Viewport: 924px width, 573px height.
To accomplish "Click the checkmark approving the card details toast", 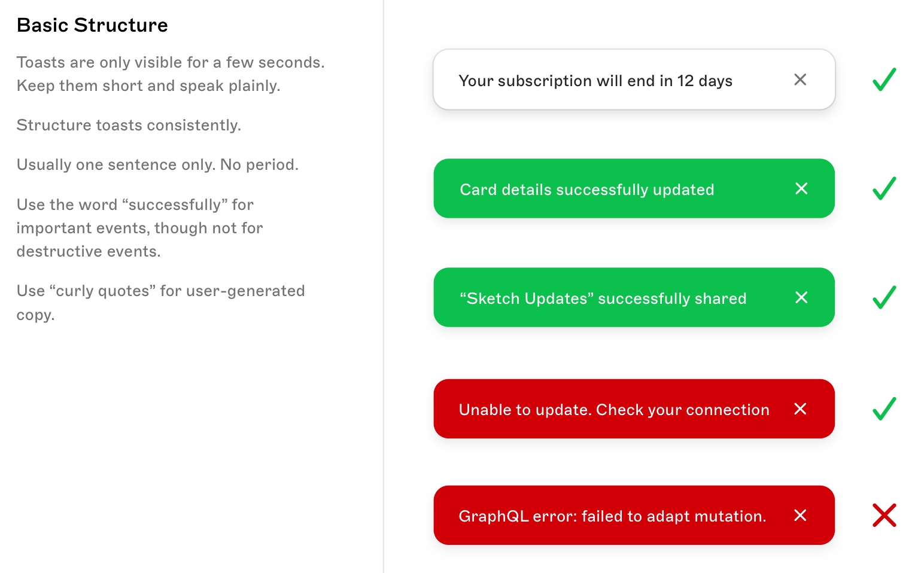I will [x=883, y=189].
